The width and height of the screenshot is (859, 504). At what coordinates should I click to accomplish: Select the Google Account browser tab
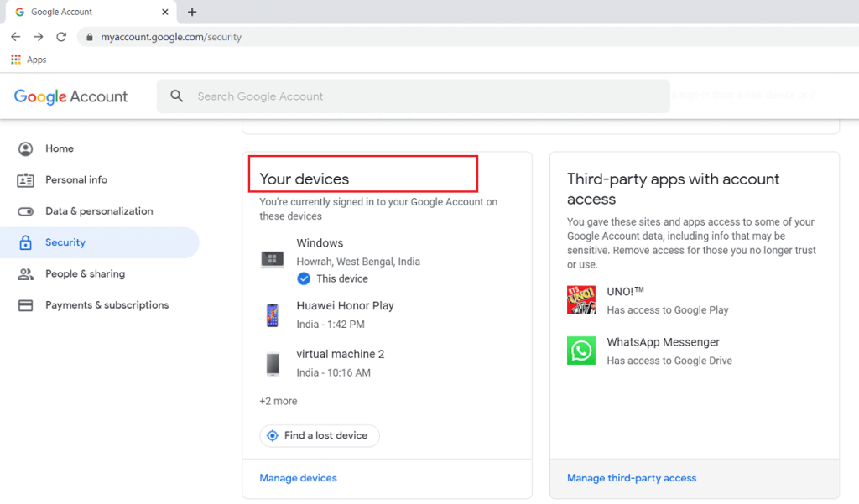84,13
